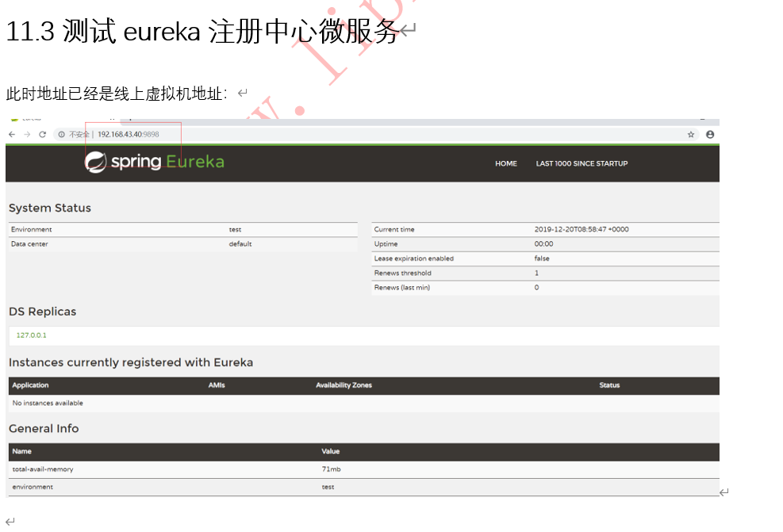Click the Spring Eureka logo
The image size is (783, 532).
[155, 162]
